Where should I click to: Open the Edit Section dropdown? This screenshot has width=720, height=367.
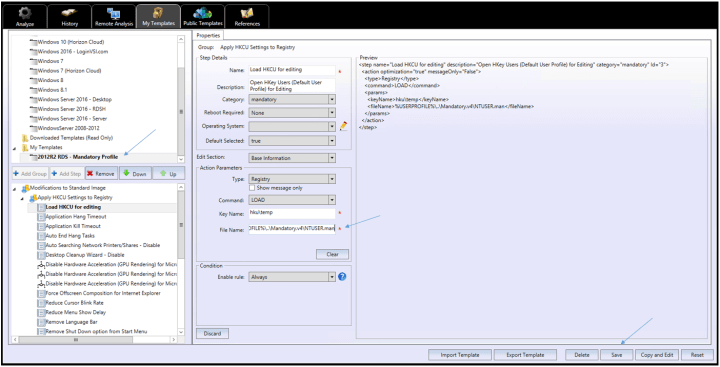pos(292,158)
